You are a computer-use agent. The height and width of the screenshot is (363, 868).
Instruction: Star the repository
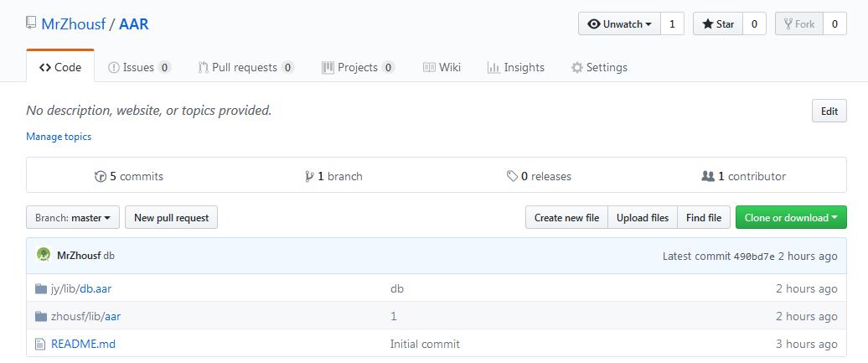point(718,23)
